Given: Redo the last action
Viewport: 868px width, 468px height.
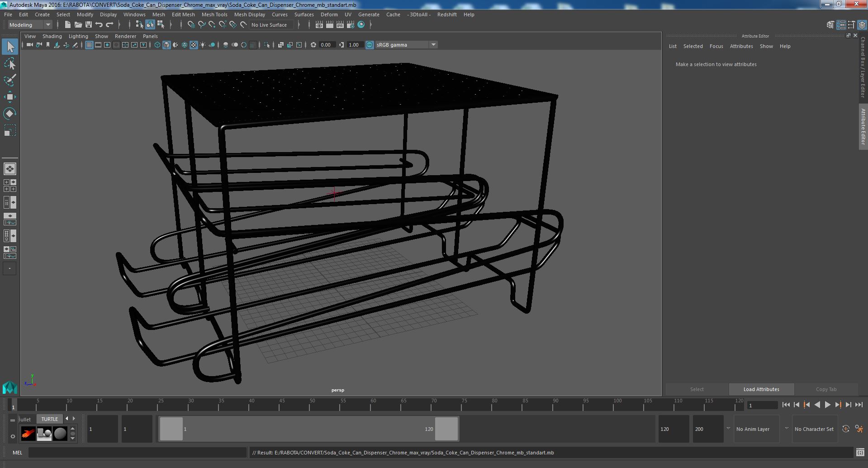Looking at the screenshot, I should [109, 25].
